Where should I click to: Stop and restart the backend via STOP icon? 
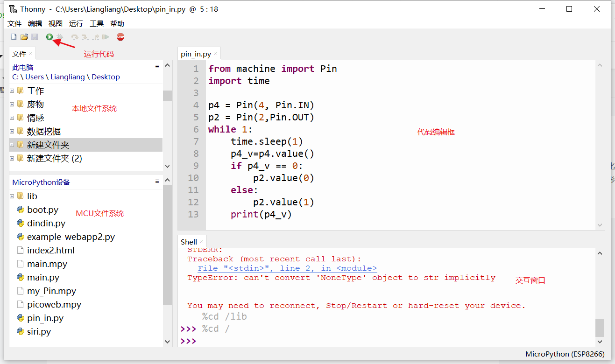tap(120, 36)
